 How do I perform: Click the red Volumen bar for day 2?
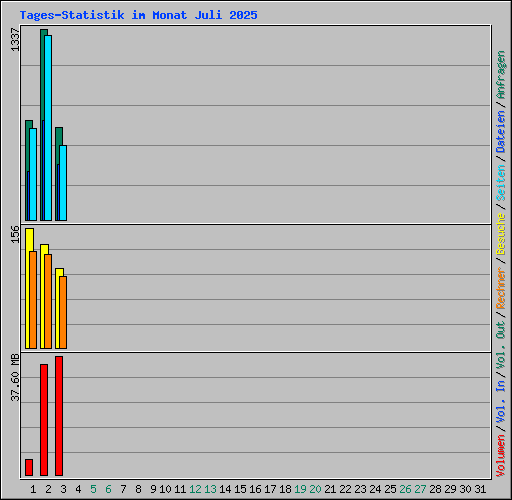[44, 420]
